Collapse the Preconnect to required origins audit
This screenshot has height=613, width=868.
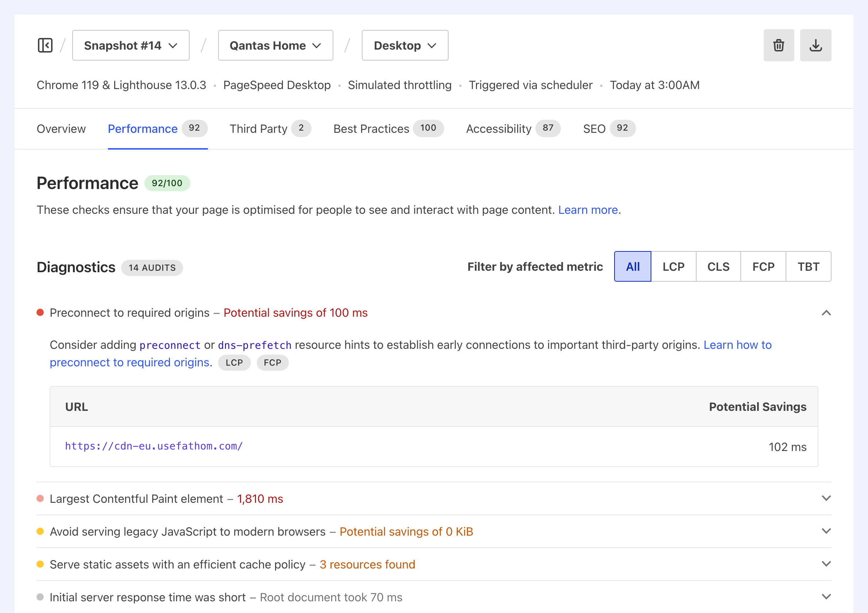click(x=826, y=313)
